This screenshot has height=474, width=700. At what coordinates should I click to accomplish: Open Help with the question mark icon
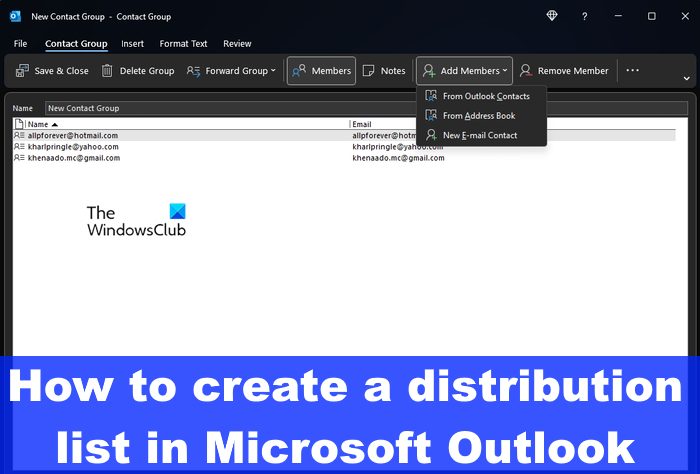click(584, 17)
